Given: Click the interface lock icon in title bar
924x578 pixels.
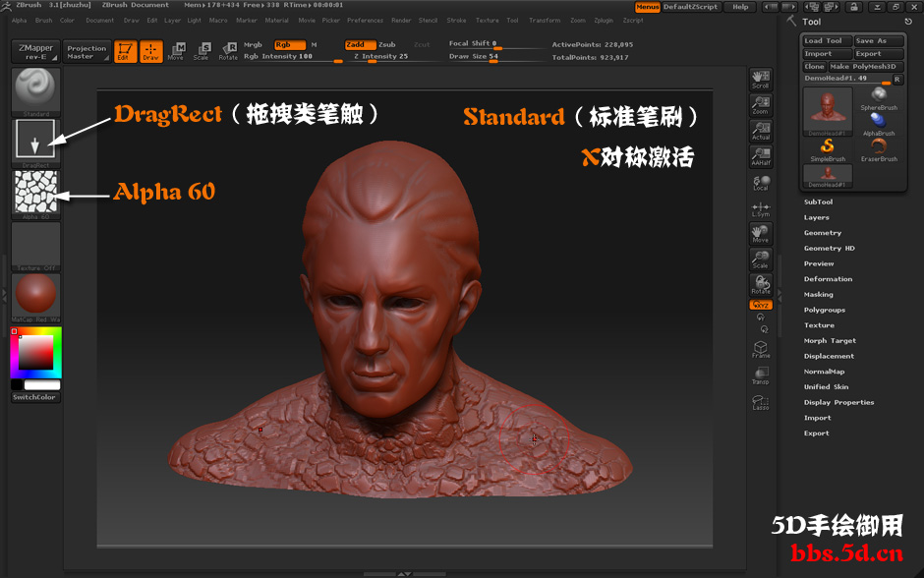Looking at the screenshot, I should tap(854, 7).
